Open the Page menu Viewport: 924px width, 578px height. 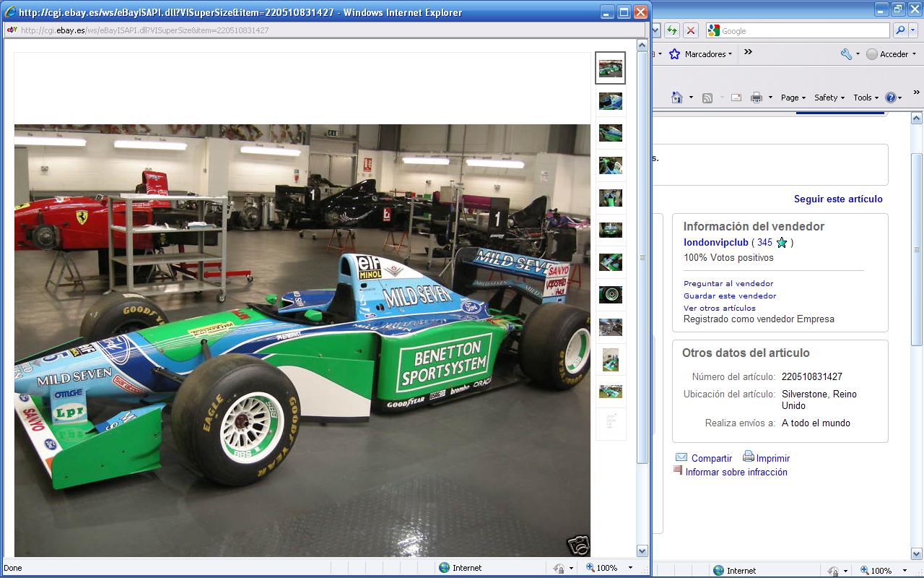pos(793,98)
